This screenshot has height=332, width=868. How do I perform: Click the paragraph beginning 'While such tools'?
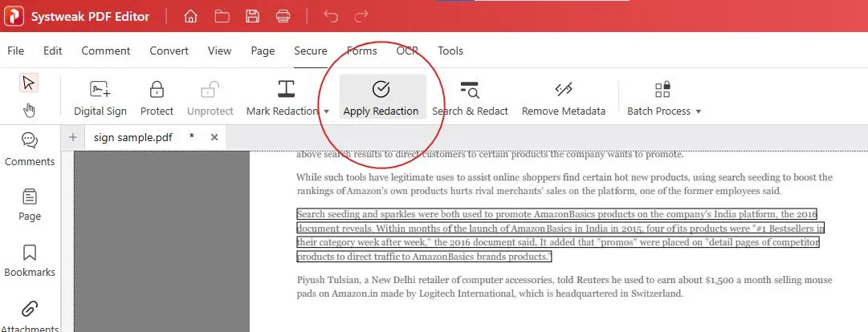(564, 184)
